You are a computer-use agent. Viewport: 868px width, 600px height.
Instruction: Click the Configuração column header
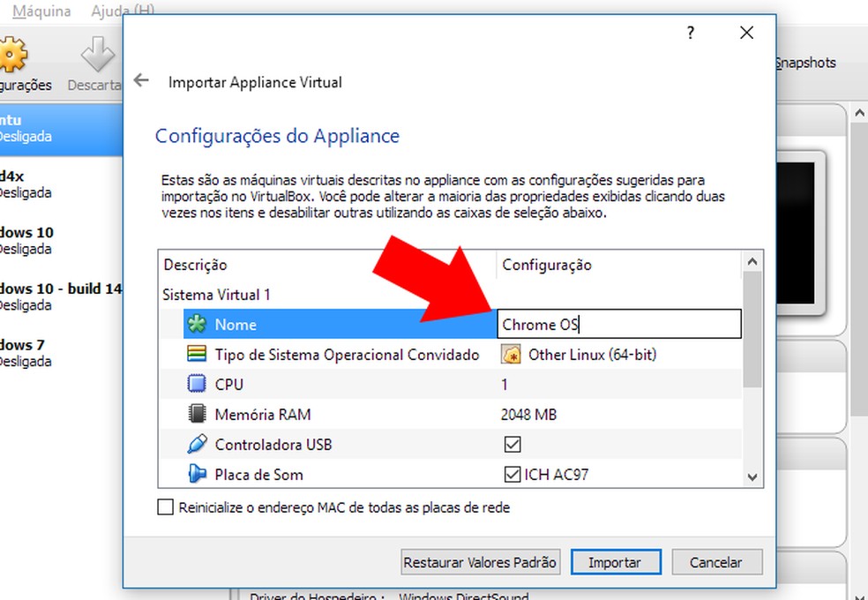(547, 265)
